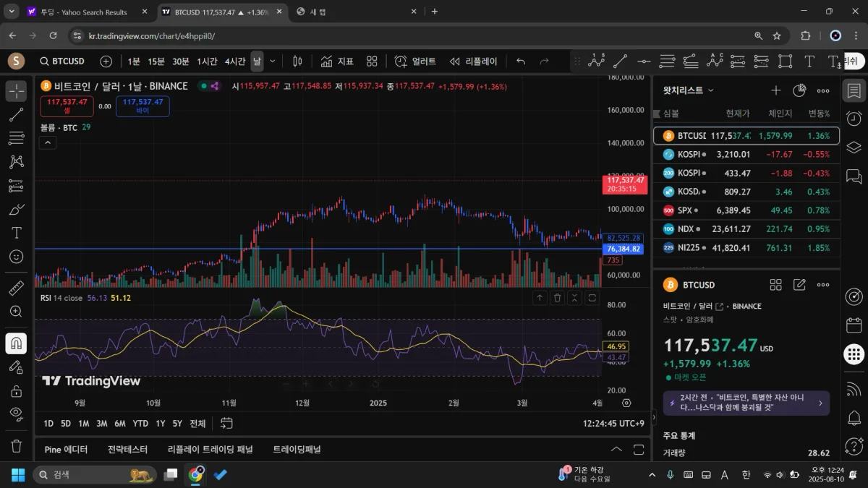
Task: Click the 얼러트 alert button
Action: click(416, 61)
